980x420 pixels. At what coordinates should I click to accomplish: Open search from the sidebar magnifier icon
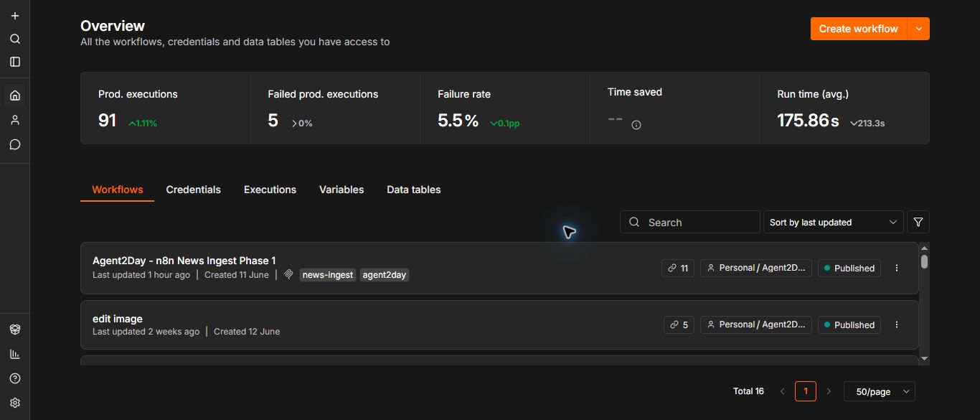click(15, 39)
